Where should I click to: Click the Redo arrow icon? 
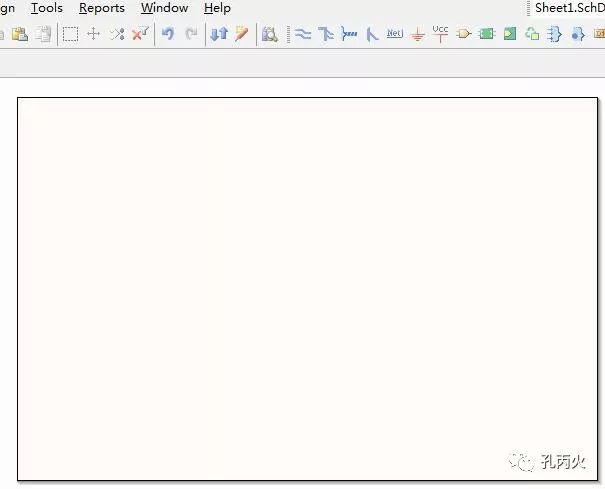pos(191,34)
